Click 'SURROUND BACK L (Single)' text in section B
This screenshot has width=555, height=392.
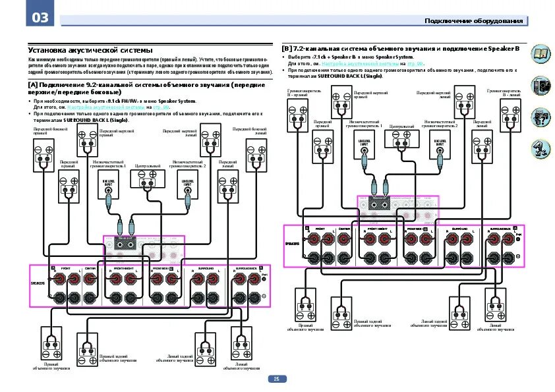[x=350, y=76]
